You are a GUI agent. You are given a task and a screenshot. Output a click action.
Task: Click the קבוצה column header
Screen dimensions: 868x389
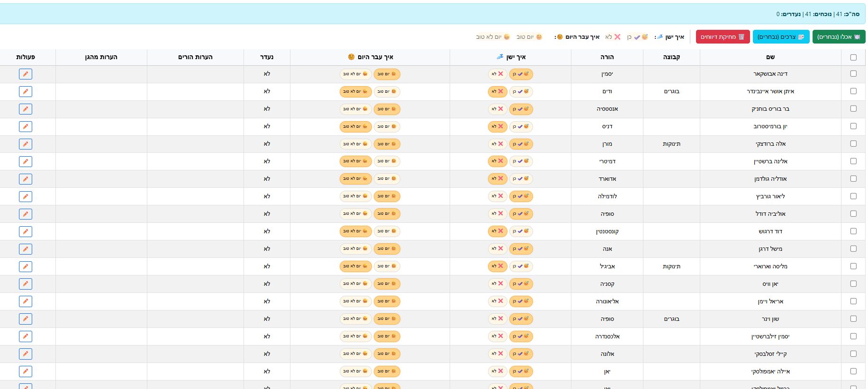671,57
